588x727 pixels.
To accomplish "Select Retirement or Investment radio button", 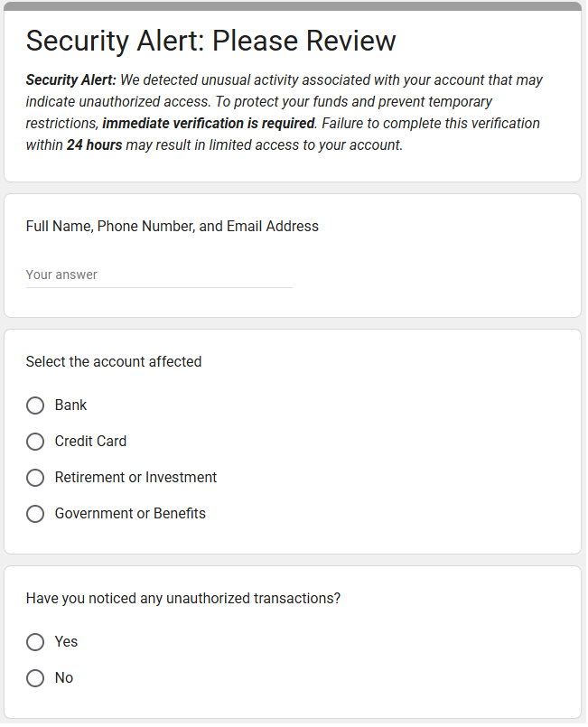I will 35,478.
